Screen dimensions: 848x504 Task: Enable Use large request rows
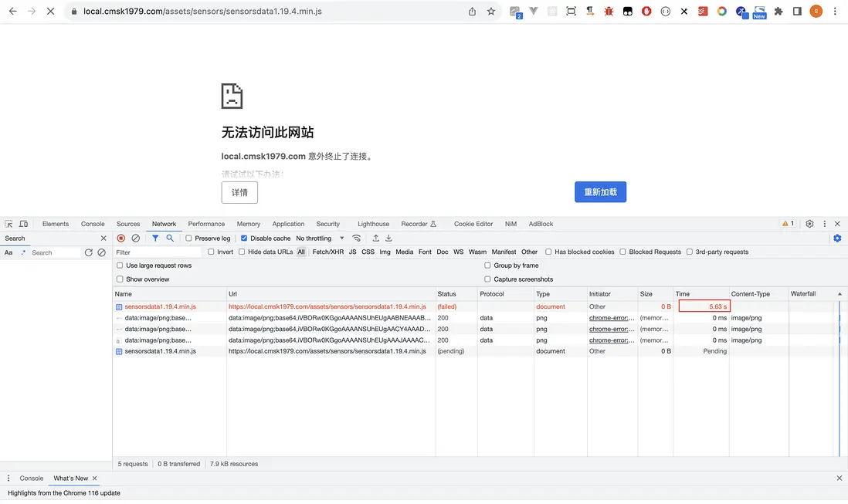click(x=120, y=266)
